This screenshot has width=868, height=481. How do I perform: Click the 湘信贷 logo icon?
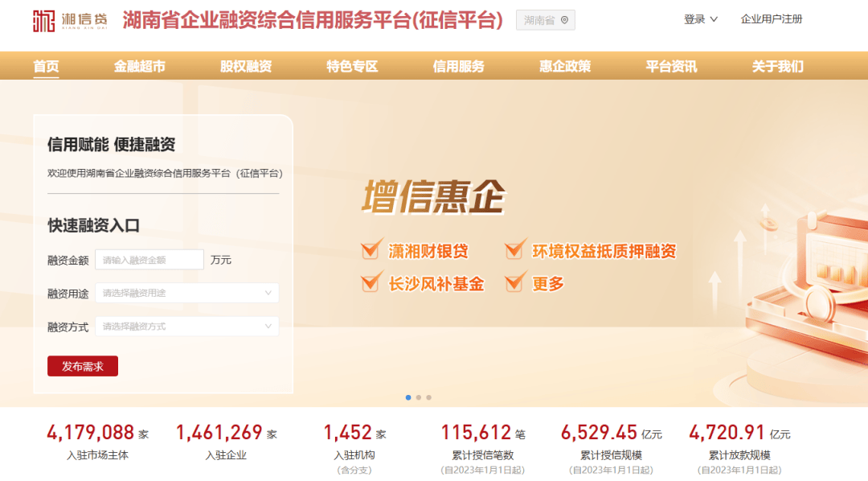tap(43, 20)
